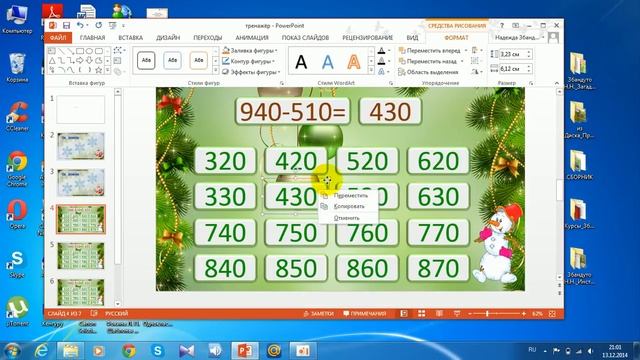
Task: Open text fill color dropdown
Action: click(389, 51)
